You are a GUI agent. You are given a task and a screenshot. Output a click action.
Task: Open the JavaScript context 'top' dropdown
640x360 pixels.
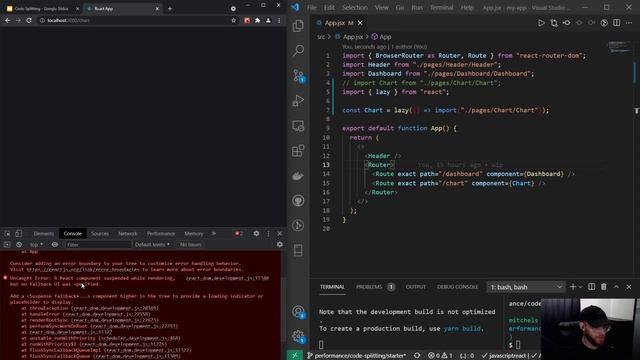point(36,244)
